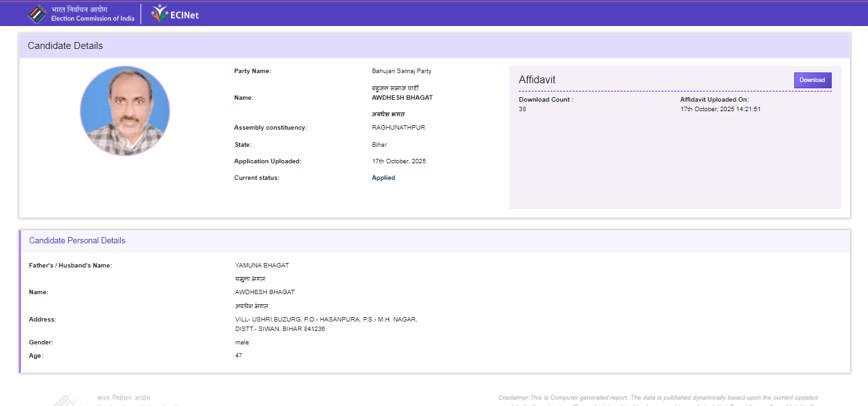Click the Affidavit panel title

click(537, 80)
